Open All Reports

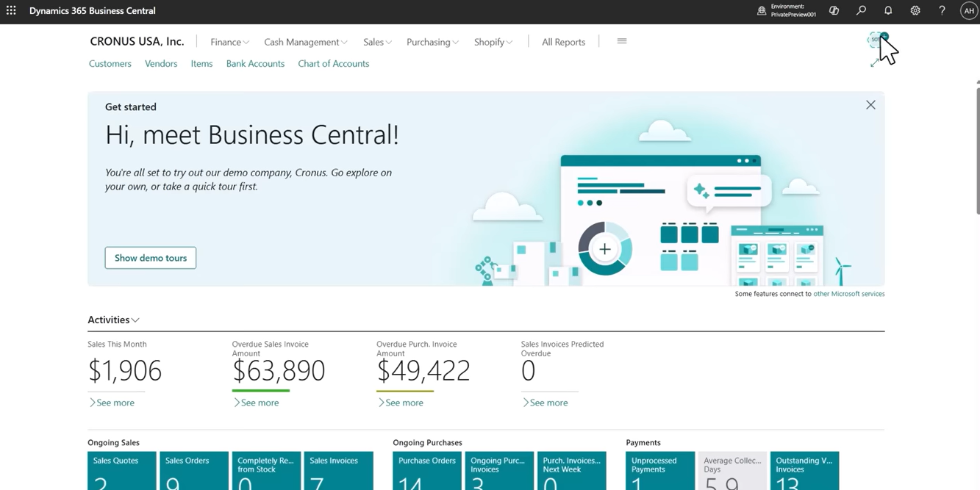563,42
